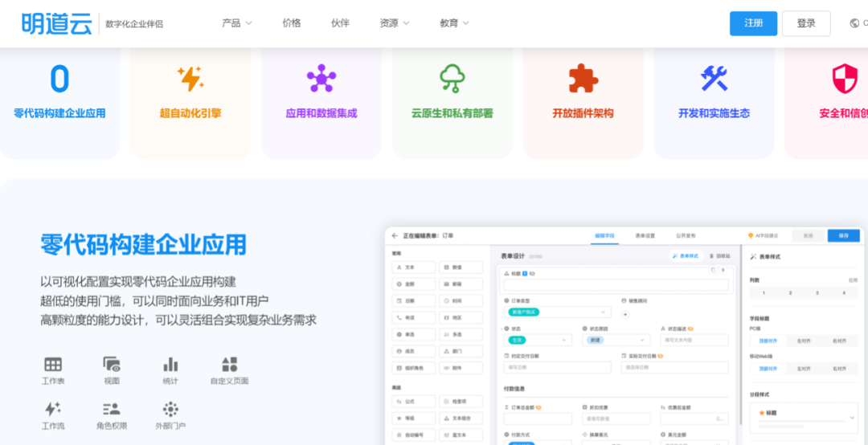This screenshot has width=868, height=445.
Task: Add a 附件 field from the palette
Action: 461,368
